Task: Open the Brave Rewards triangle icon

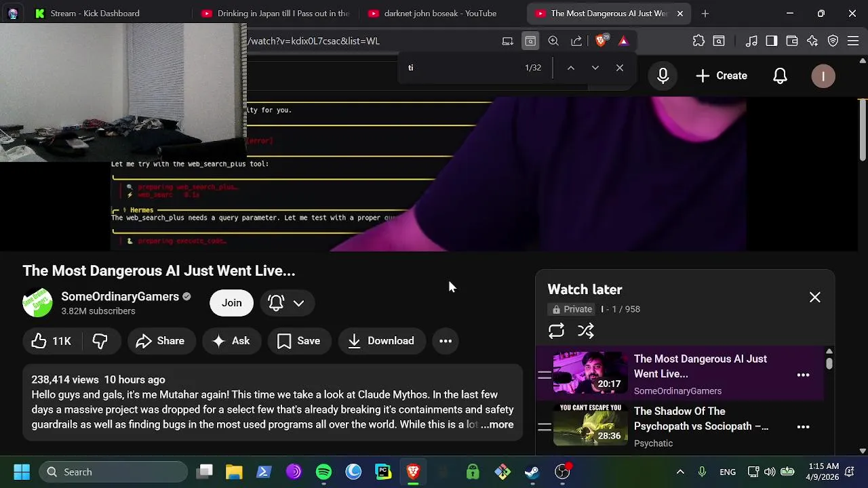Action: (x=623, y=41)
